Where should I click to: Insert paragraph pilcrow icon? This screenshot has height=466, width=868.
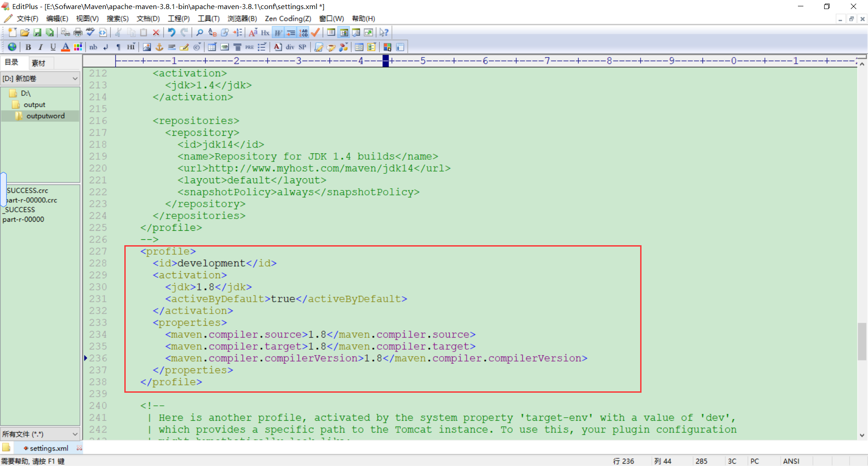click(x=118, y=47)
